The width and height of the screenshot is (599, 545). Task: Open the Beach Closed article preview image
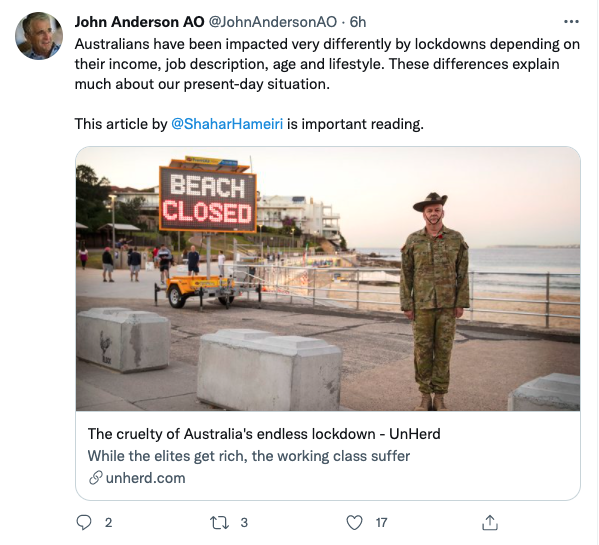[328, 279]
